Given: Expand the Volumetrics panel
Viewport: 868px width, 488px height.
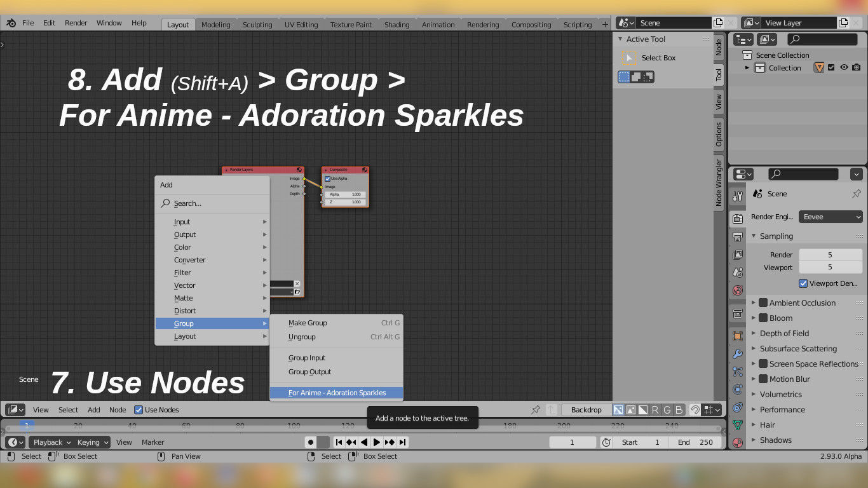Looking at the screenshot, I should (x=754, y=395).
